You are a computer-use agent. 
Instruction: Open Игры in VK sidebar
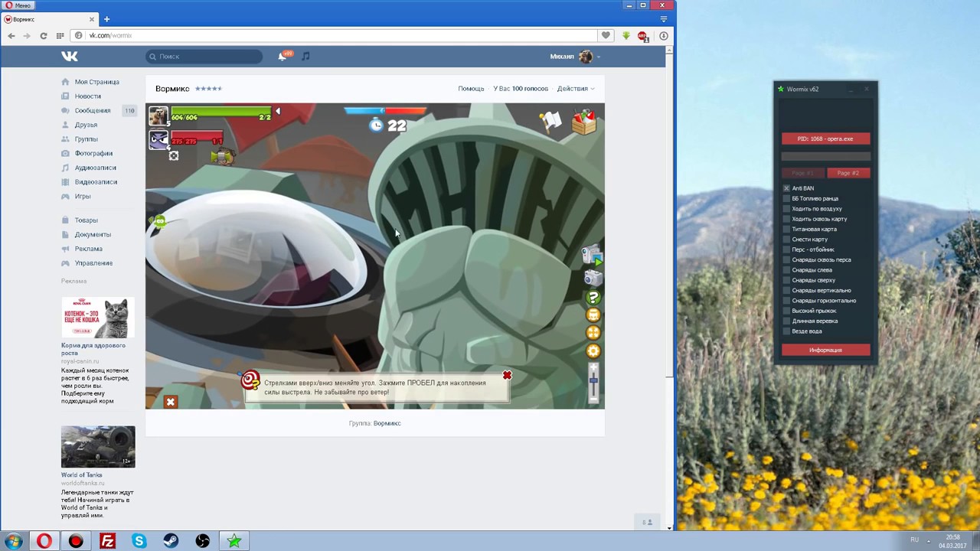click(82, 197)
